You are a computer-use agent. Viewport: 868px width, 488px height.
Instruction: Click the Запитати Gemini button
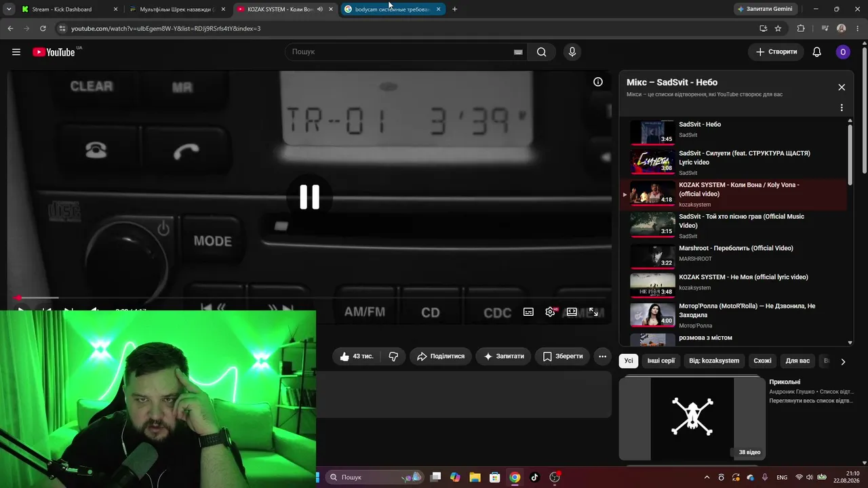(x=767, y=9)
